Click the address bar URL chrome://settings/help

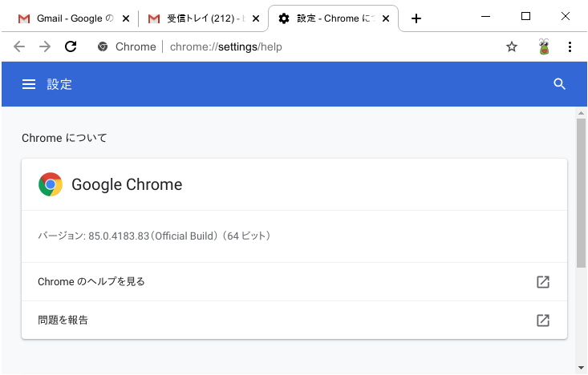coord(225,46)
